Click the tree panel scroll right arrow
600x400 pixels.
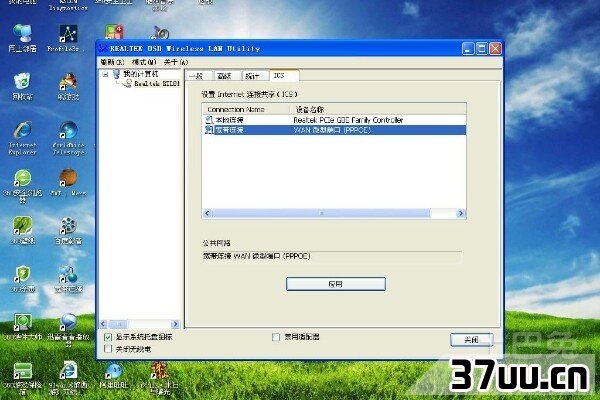click(x=175, y=324)
